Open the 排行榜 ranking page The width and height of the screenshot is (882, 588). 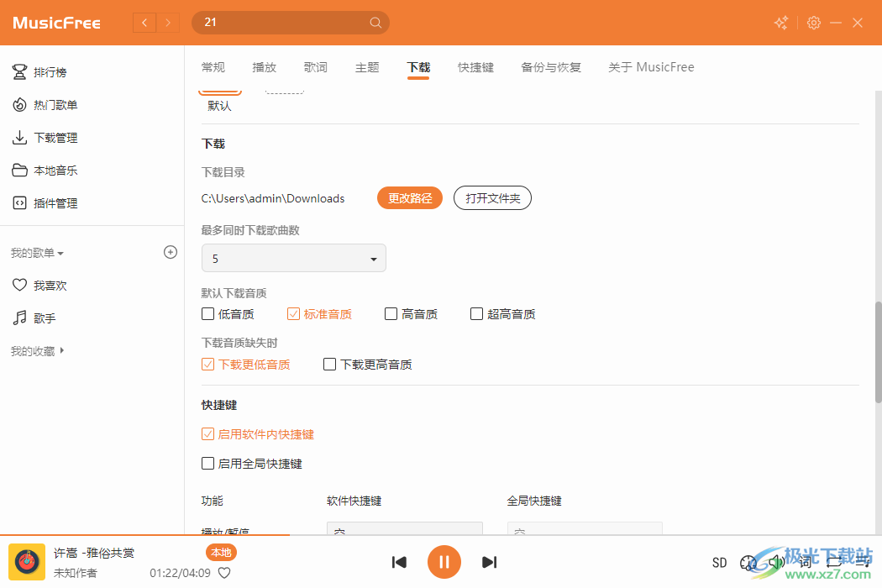(x=39, y=72)
